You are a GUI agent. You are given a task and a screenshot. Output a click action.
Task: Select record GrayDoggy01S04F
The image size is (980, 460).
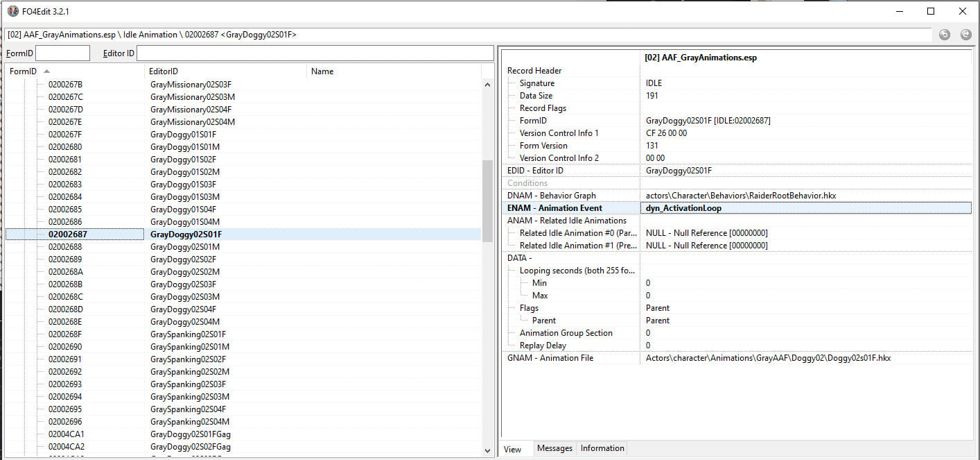point(243,210)
